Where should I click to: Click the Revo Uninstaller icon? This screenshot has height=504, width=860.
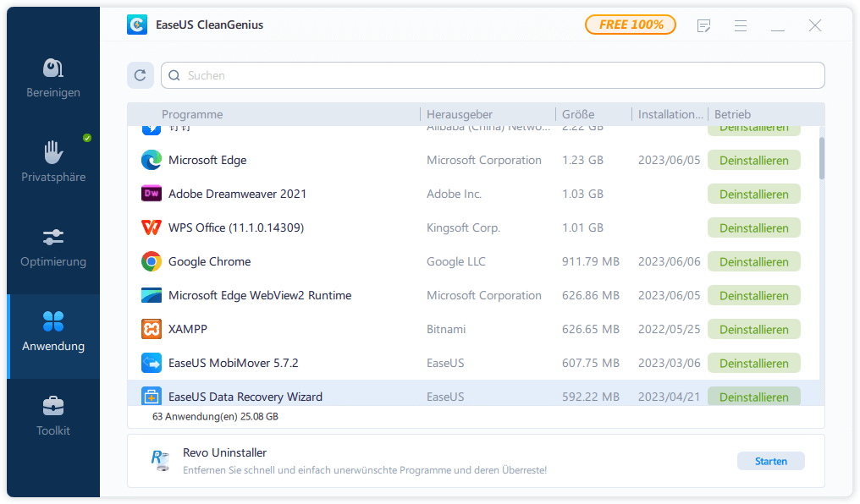(160, 461)
